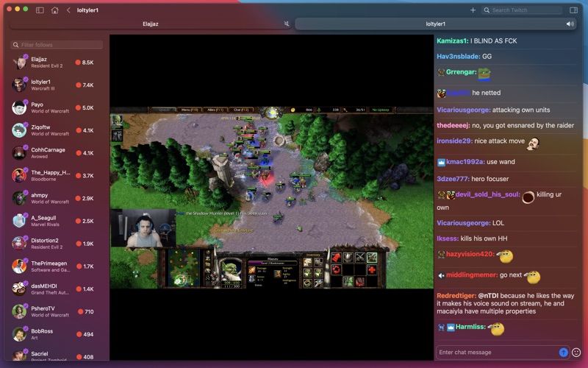Viewport: 588px width, 368px height.
Task: Open CohhCarnage channel in follows list
Action: [57, 153]
